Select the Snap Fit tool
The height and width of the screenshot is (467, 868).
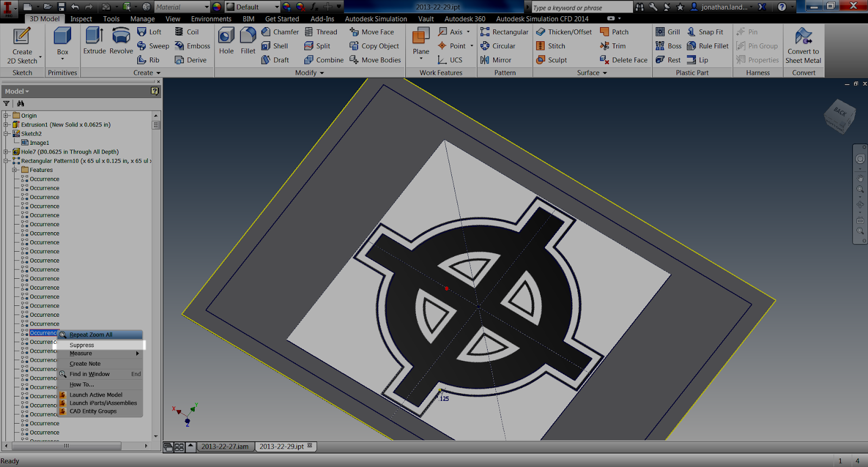pos(705,32)
